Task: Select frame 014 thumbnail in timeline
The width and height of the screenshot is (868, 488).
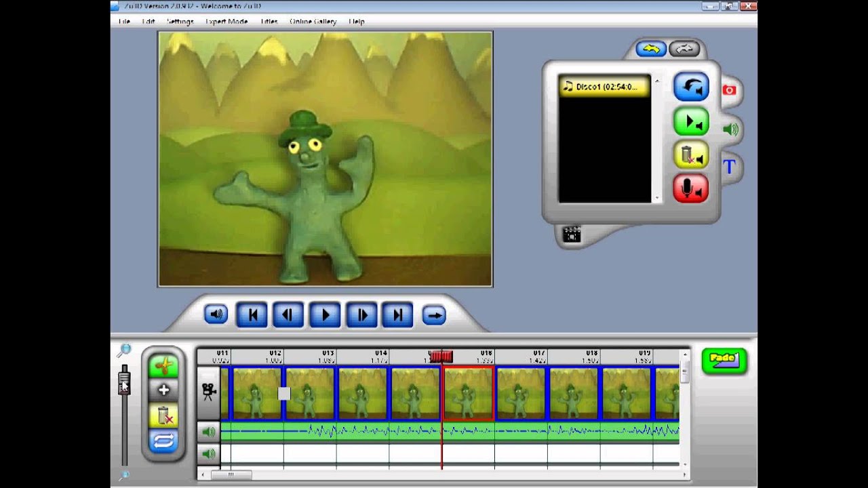Action: [x=363, y=393]
